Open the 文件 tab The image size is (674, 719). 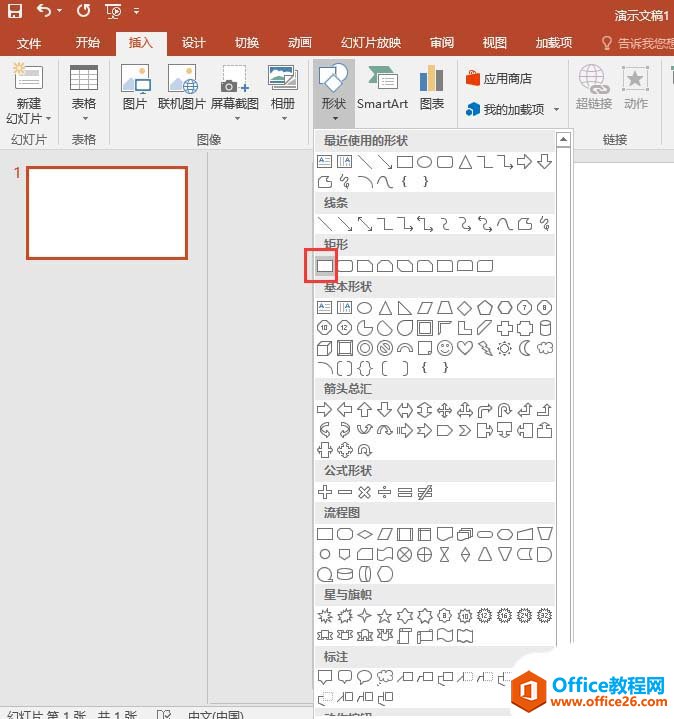tap(28, 44)
